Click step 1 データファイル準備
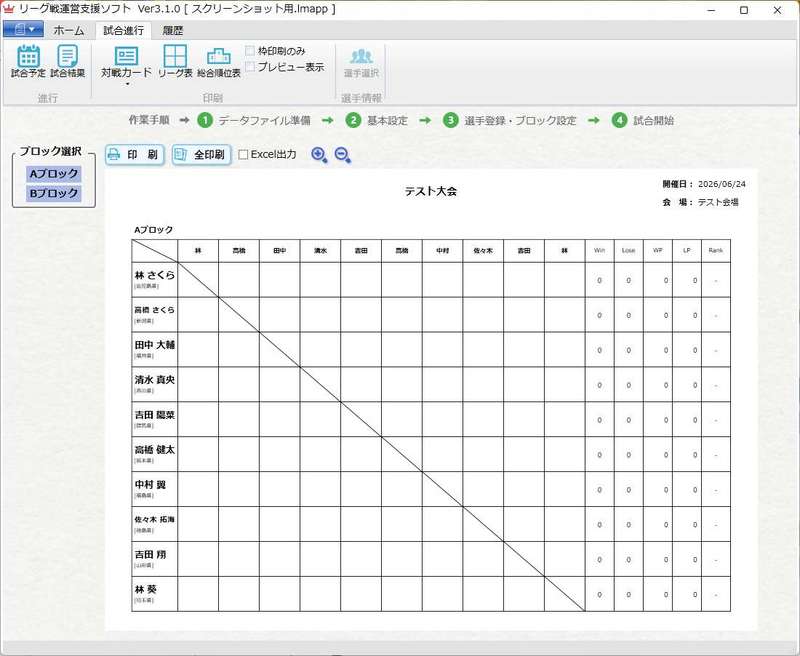This screenshot has width=800, height=656. pyautogui.click(x=254, y=120)
